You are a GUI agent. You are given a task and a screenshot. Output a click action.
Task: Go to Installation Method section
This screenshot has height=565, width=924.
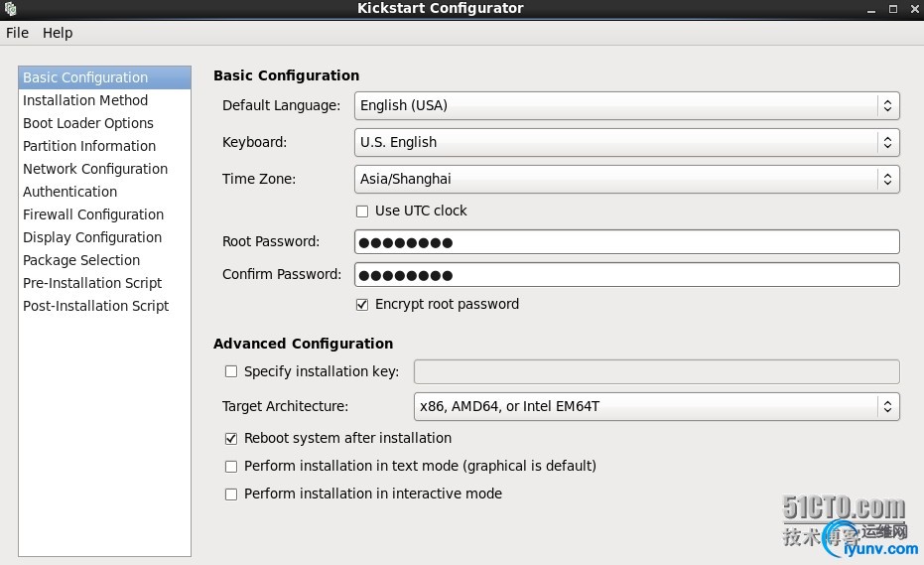coord(104,100)
